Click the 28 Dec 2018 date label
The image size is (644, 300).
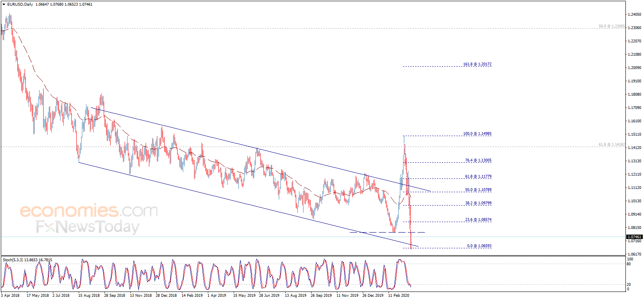coord(166,296)
